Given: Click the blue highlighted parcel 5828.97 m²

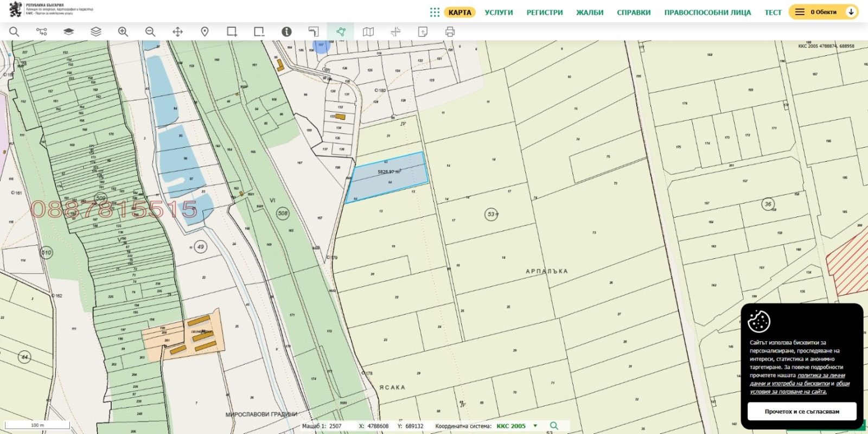Looking at the screenshot, I should [x=388, y=178].
